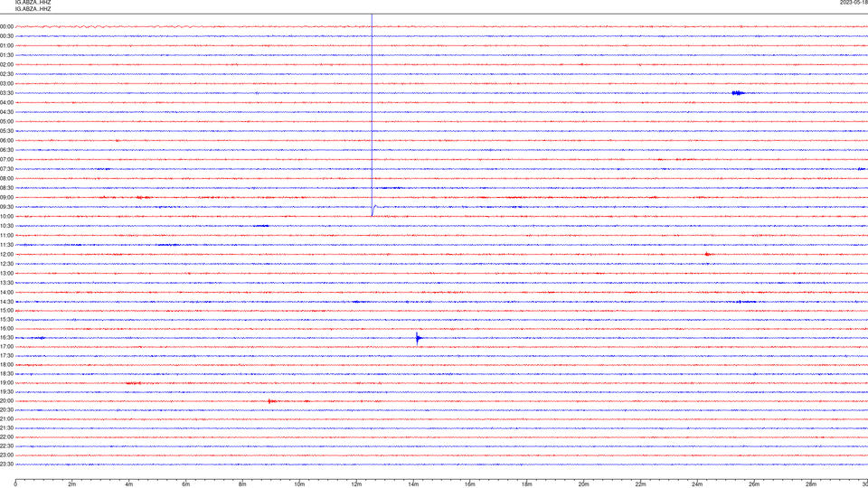Click the 2m tick on minute axis

[x=72, y=484]
